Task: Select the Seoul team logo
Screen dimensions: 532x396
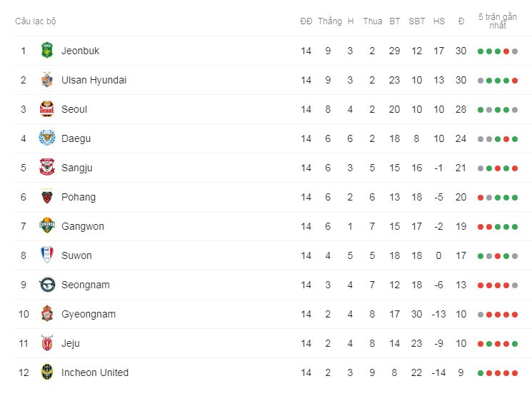Action: pyautogui.click(x=47, y=109)
